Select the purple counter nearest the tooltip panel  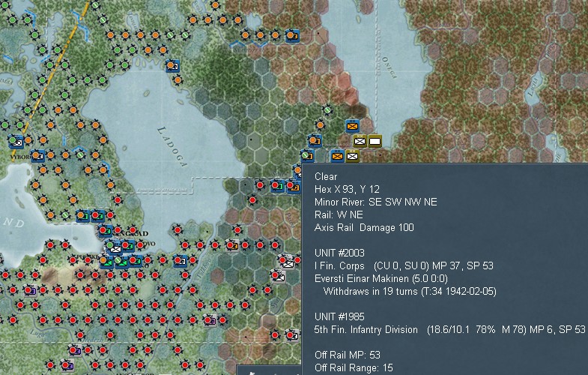tap(210, 320)
